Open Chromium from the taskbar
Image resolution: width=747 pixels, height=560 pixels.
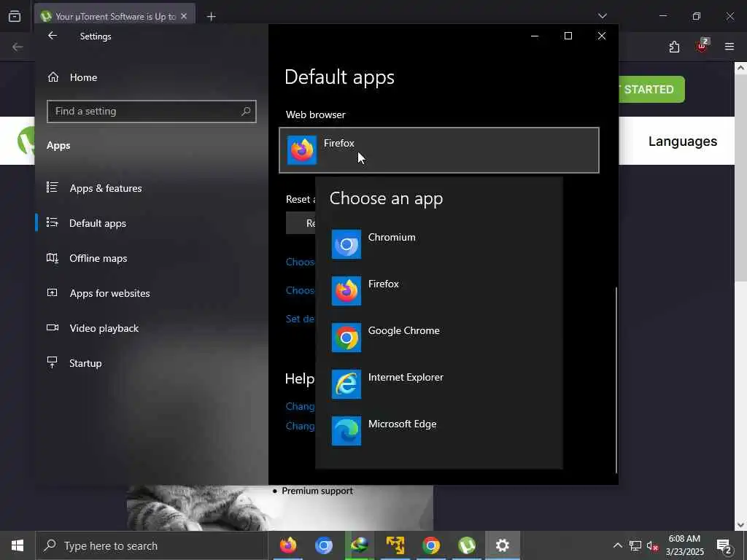pos(323,545)
